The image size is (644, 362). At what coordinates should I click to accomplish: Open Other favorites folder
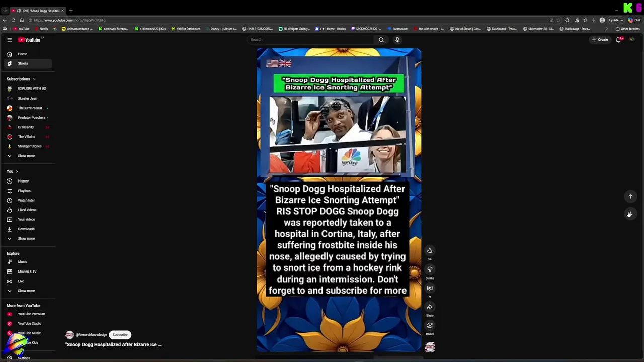click(627, 29)
